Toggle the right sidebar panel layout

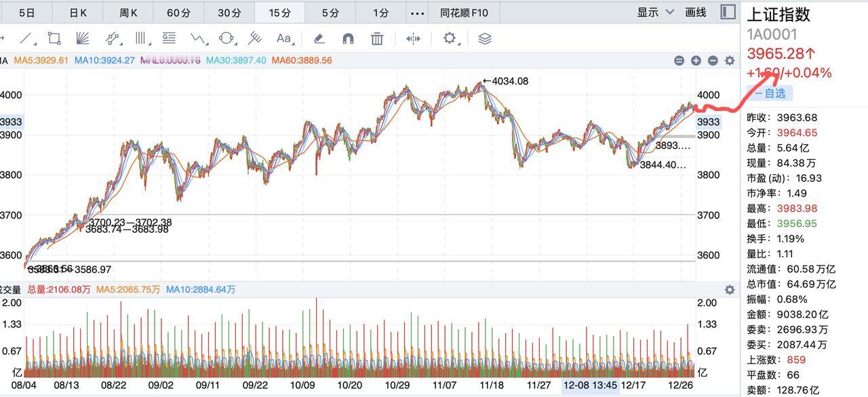728,12
